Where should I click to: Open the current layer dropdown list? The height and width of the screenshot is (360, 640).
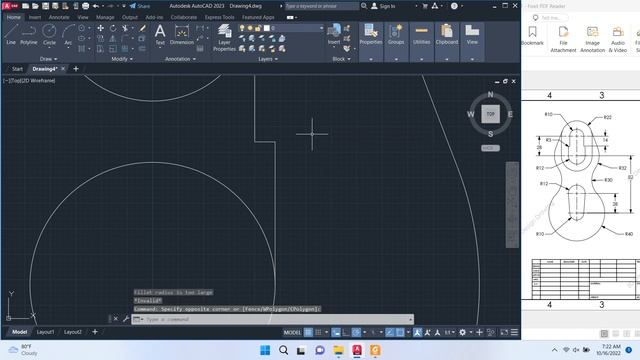pos(321,28)
